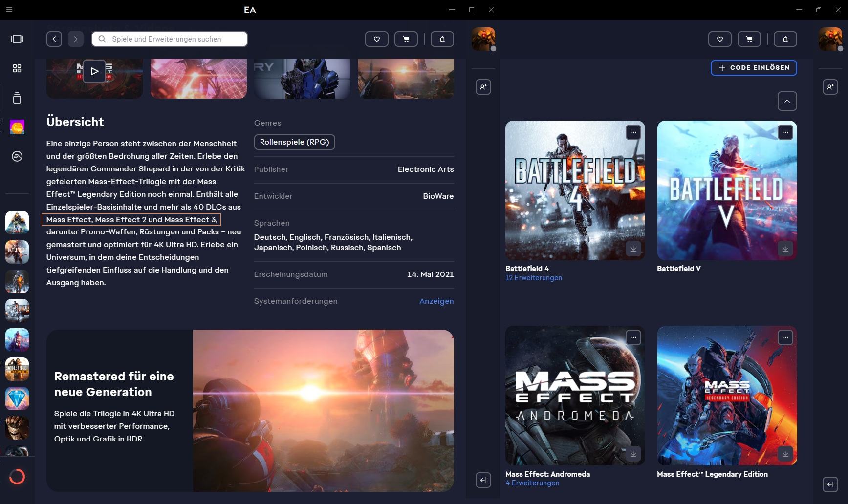Open the Battlefield V cover art

click(727, 190)
